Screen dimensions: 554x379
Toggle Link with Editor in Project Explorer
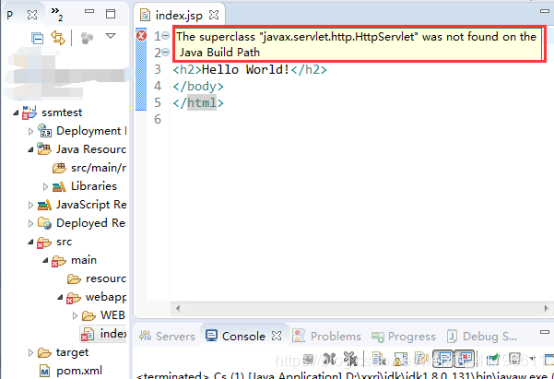(58, 37)
